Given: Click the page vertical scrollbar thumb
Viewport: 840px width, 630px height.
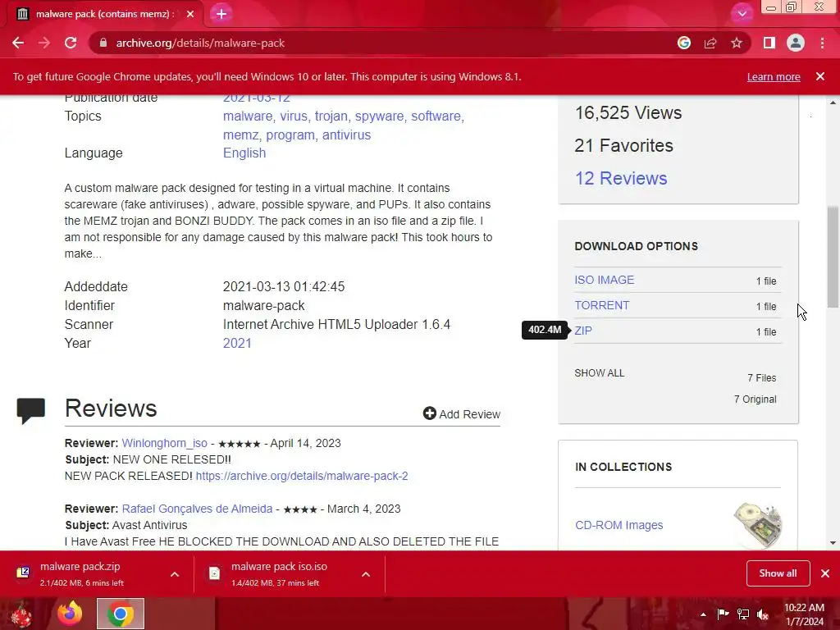Looking at the screenshot, I should [x=833, y=257].
